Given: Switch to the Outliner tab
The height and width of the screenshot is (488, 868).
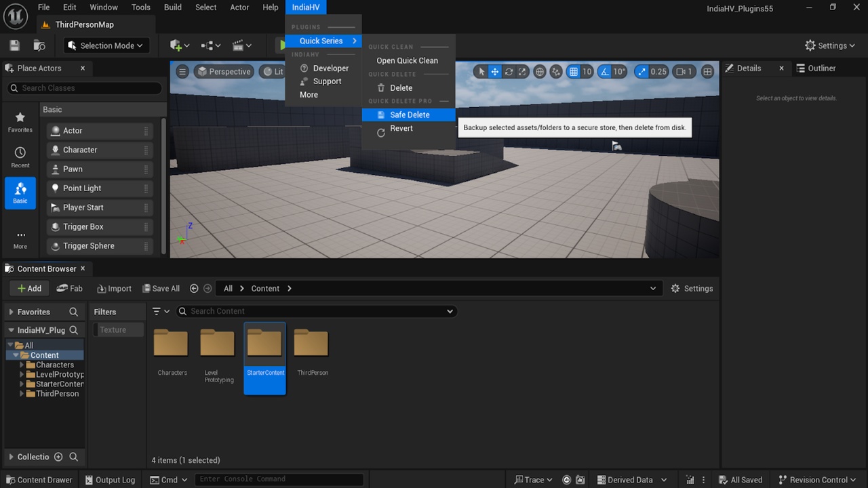Looking at the screenshot, I should pyautogui.click(x=816, y=68).
